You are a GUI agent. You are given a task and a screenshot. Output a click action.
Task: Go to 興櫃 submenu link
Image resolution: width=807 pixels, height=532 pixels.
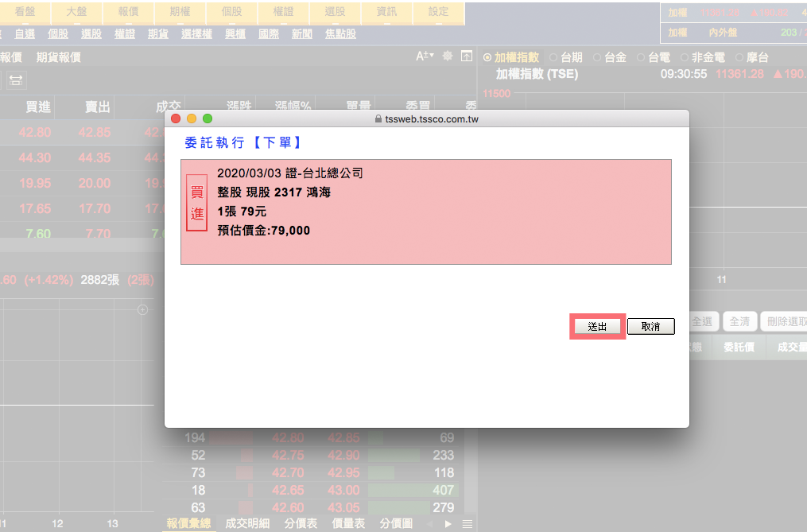pos(235,34)
